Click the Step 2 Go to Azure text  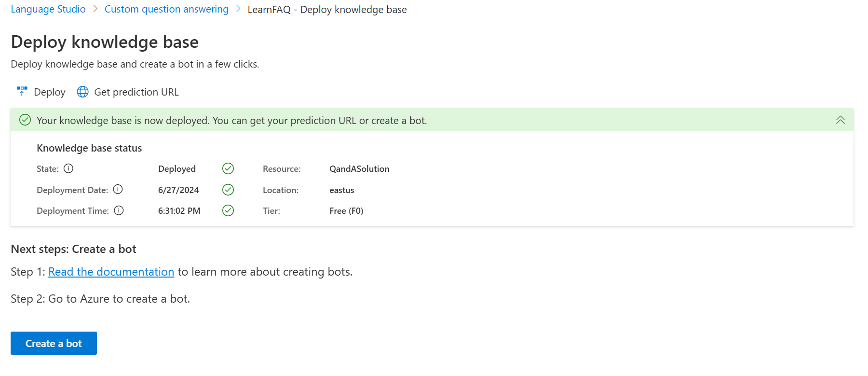pyautogui.click(x=100, y=299)
